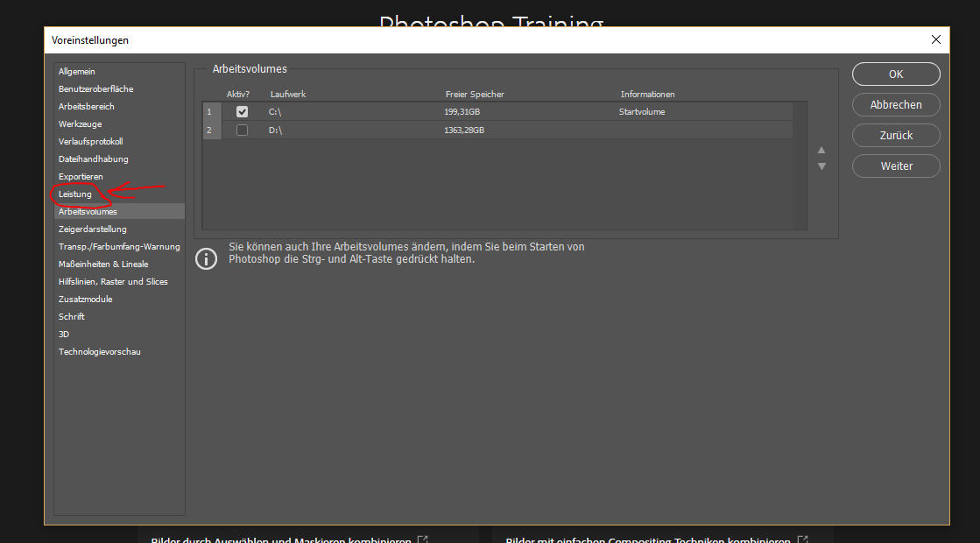Uncheck the C:\ drive active checkbox

pos(242,112)
